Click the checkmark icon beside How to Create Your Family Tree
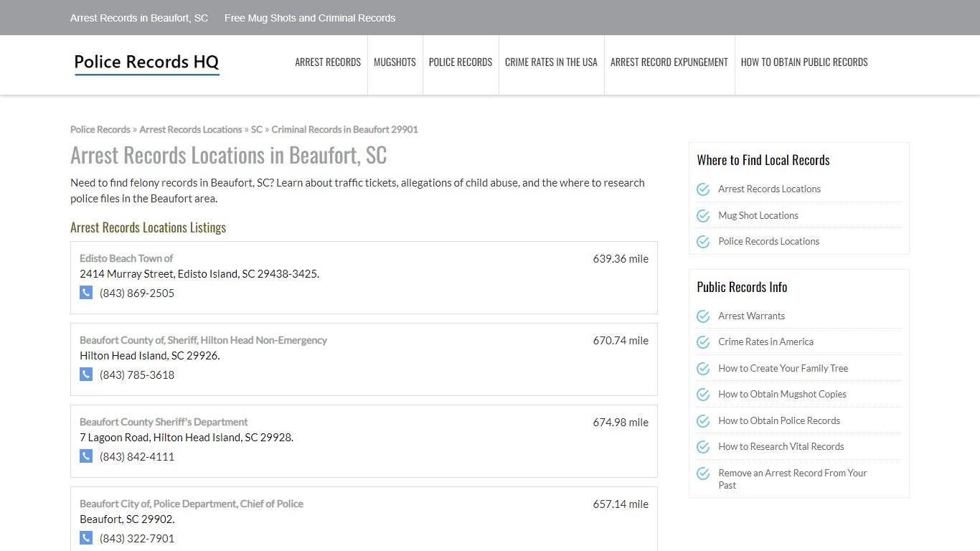This screenshot has width=980, height=551. (703, 369)
